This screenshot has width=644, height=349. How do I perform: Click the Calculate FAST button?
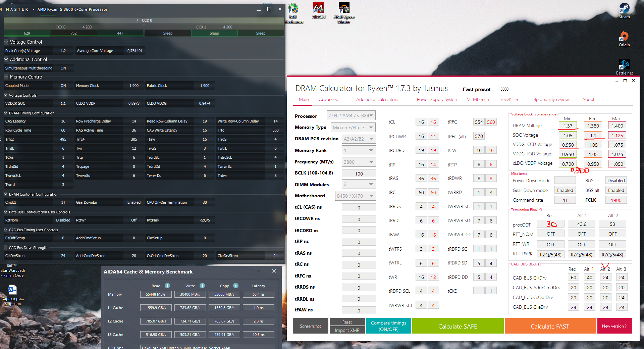(x=550, y=326)
